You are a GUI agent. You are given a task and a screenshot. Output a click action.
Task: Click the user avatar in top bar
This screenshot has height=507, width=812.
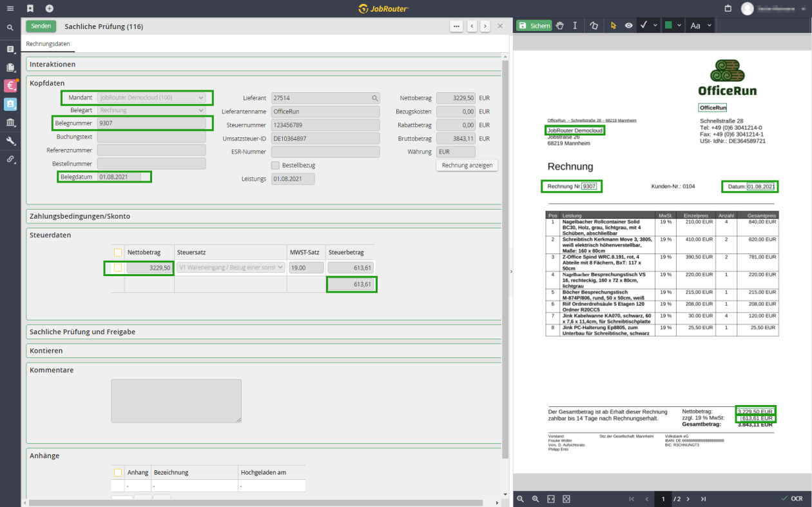(747, 8)
